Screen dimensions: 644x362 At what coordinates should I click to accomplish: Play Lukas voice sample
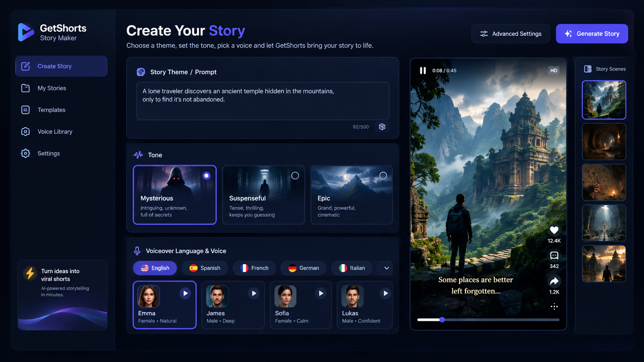385,293
